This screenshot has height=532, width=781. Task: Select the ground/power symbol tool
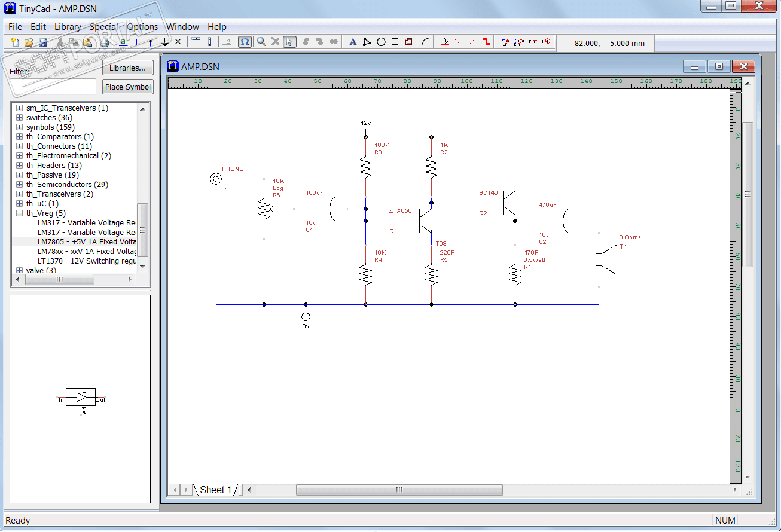165,42
